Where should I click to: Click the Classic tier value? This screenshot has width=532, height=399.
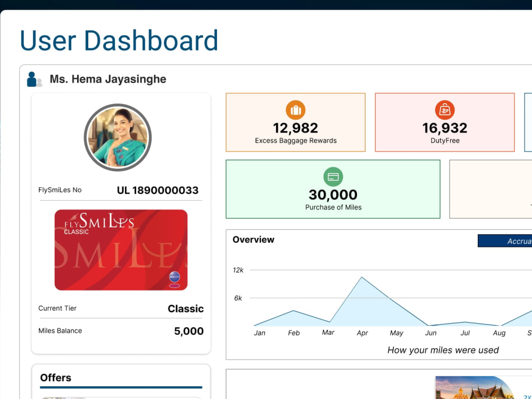tap(186, 309)
